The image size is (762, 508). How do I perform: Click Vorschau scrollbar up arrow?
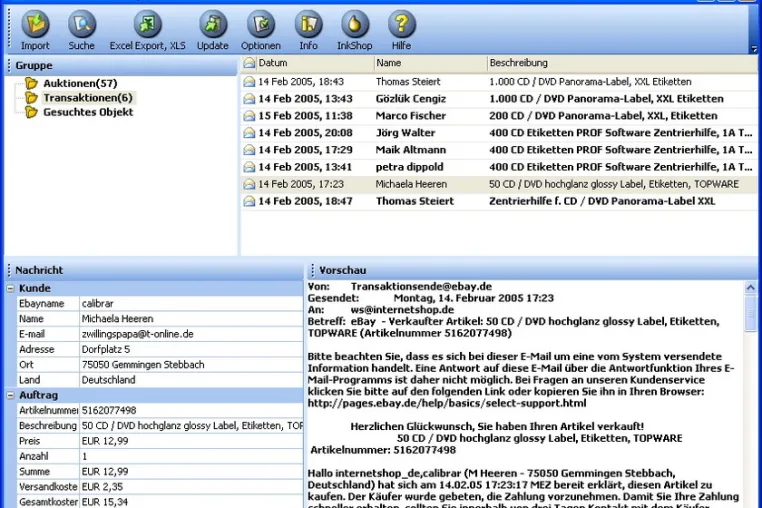coord(750,287)
